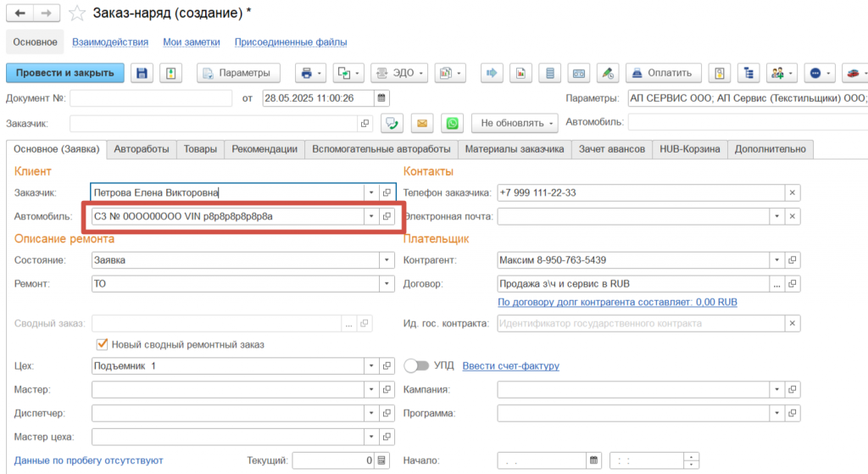
Task: Click the Ввести счет-фактуру link
Action: click(x=510, y=366)
